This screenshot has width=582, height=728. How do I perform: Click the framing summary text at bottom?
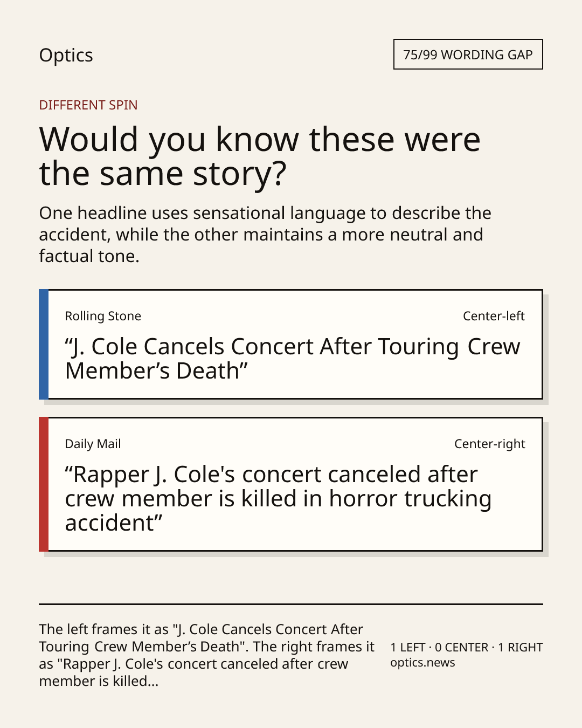coord(207,655)
